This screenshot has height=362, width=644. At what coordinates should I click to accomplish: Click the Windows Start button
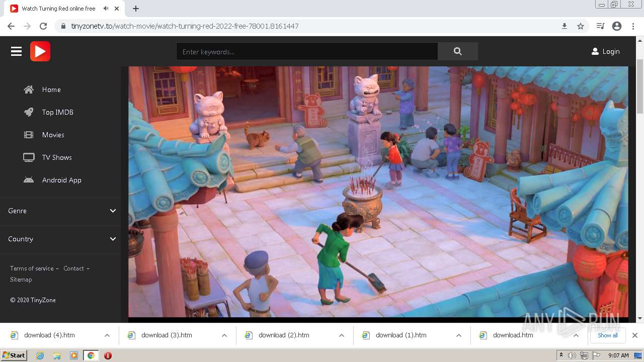tap(14, 355)
